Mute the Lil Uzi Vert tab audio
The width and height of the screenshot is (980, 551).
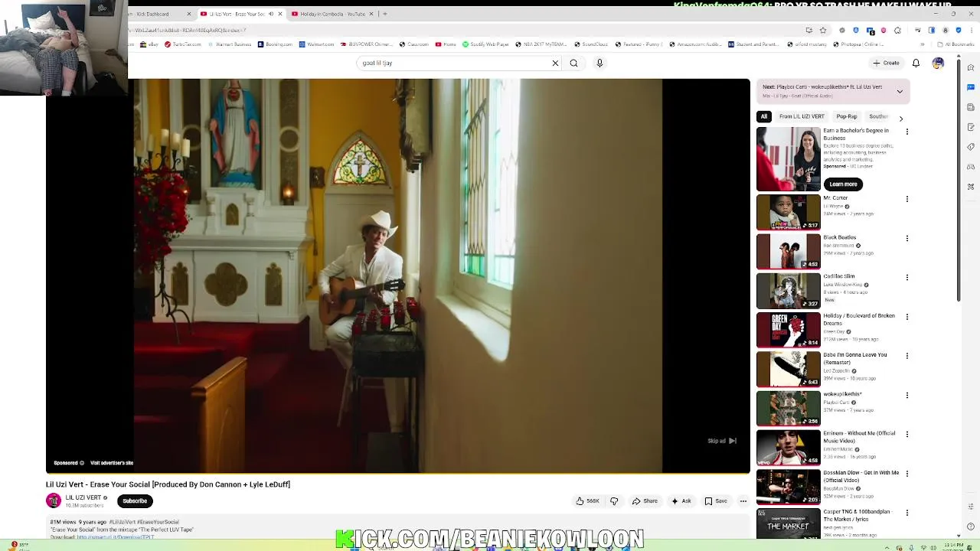(x=270, y=14)
